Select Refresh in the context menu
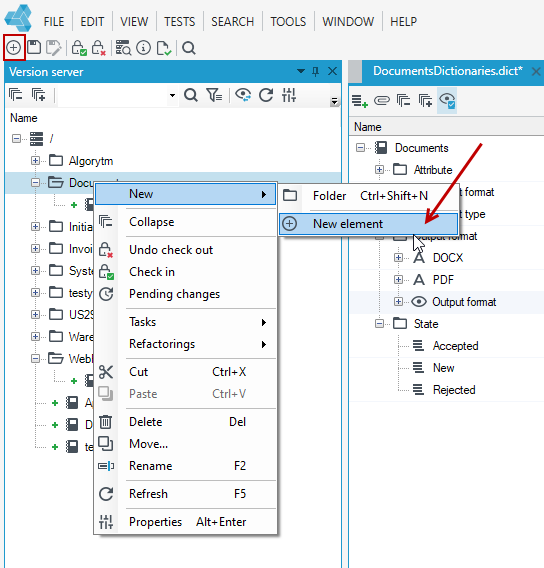544x568 pixels. coord(185,494)
